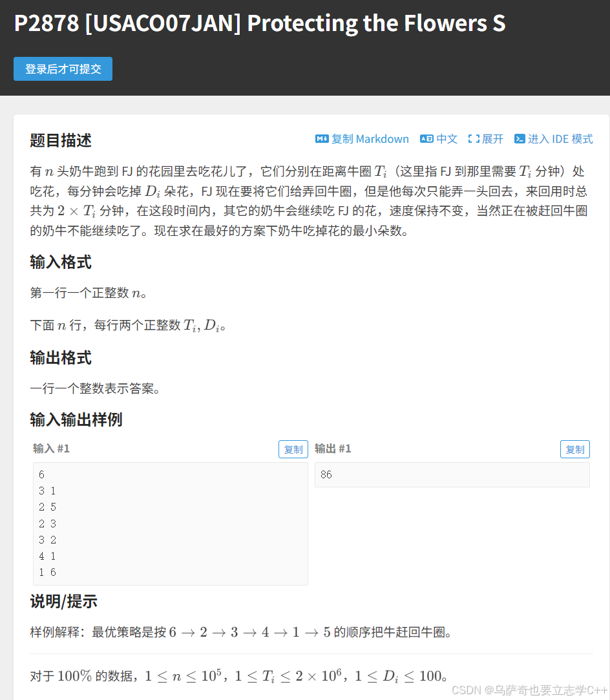This screenshot has width=610, height=700.
Task: Click the 样例解释 explanation line
Action: tap(242, 632)
